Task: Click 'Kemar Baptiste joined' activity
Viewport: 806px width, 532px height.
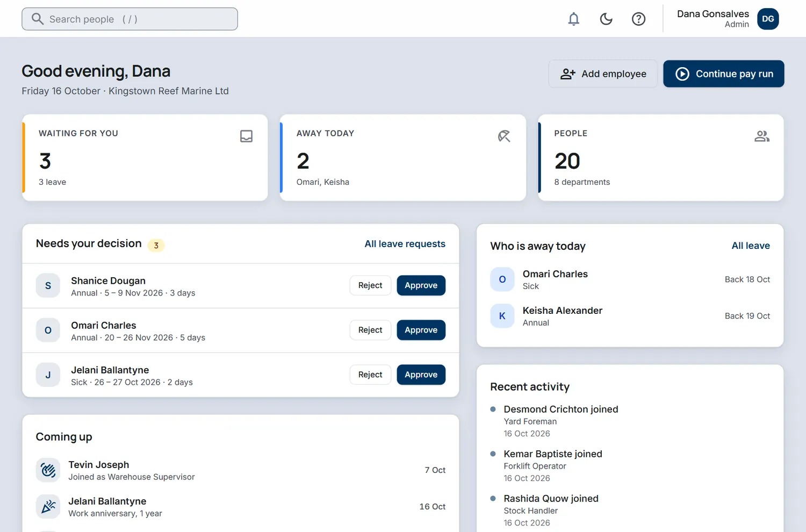Action: tap(553, 454)
